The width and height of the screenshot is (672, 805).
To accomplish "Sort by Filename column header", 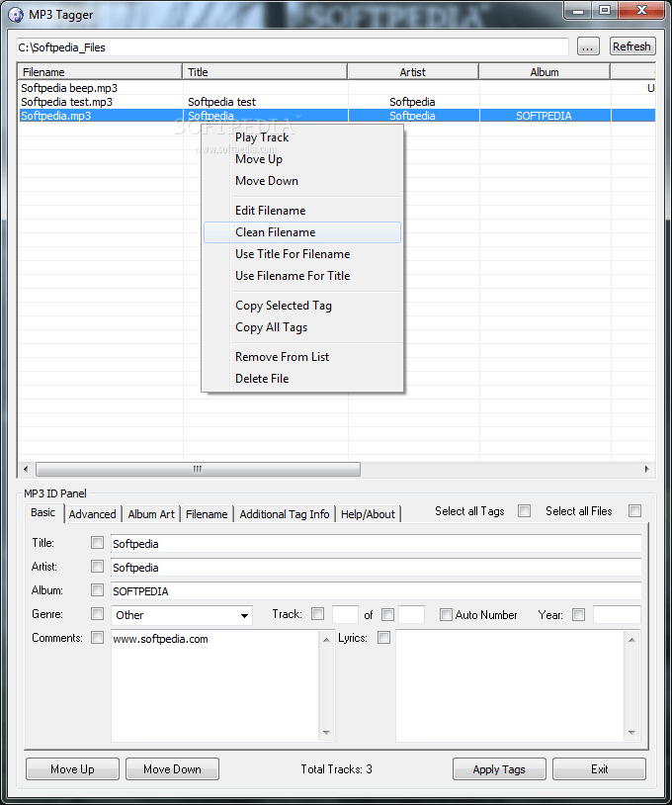I will 100,72.
